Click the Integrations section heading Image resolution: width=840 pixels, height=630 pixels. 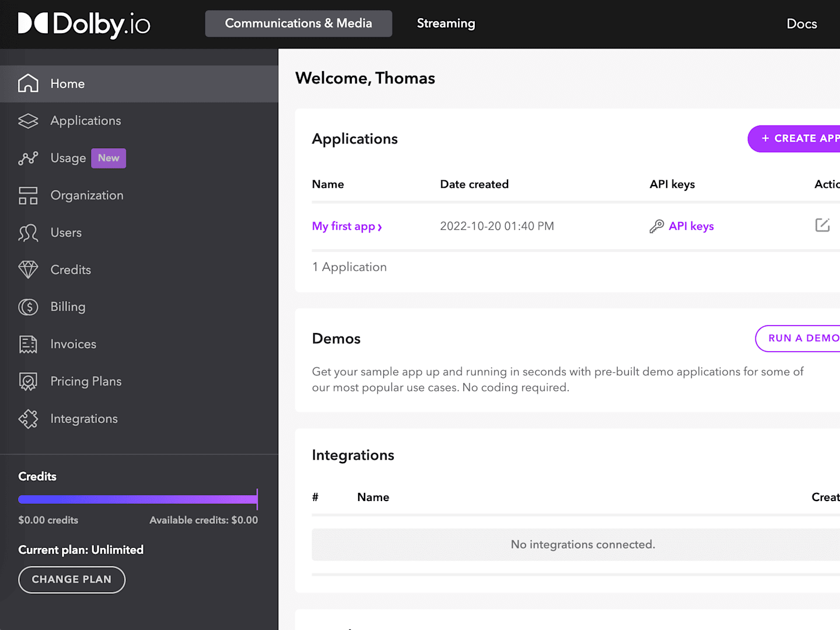click(x=353, y=455)
